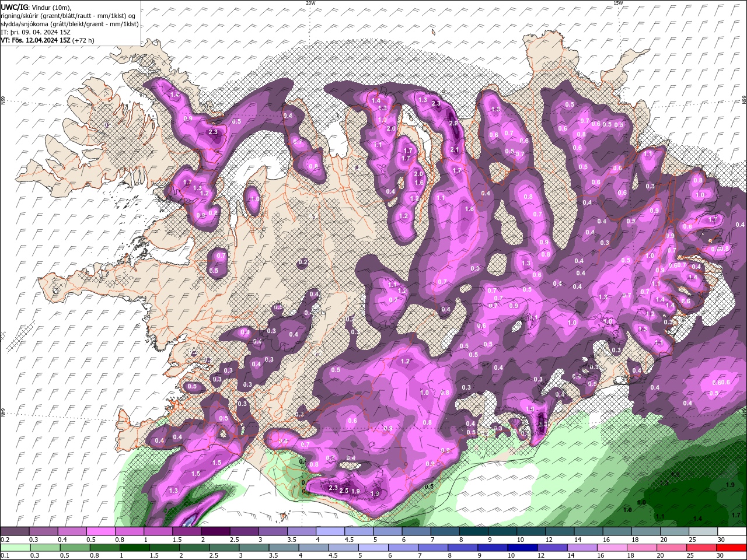Select the upper legend swatch labeled 6
Image resolution: width=747 pixels, height=560 pixels.
click(416, 531)
